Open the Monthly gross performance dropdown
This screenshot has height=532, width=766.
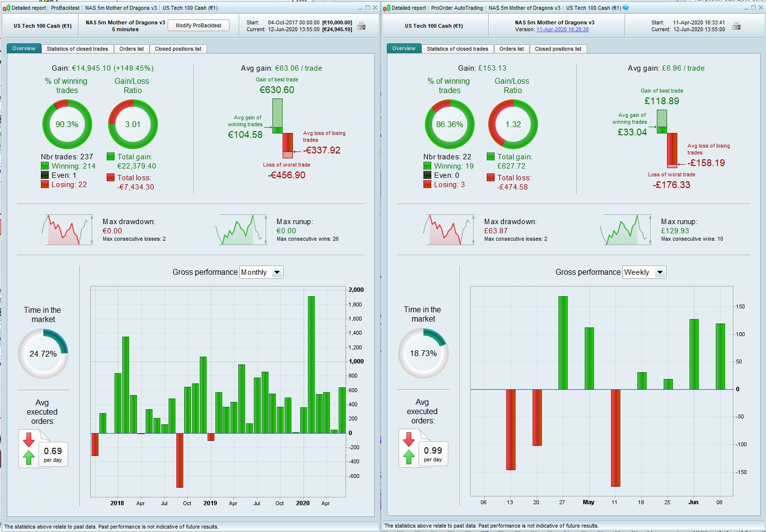(x=261, y=272)
